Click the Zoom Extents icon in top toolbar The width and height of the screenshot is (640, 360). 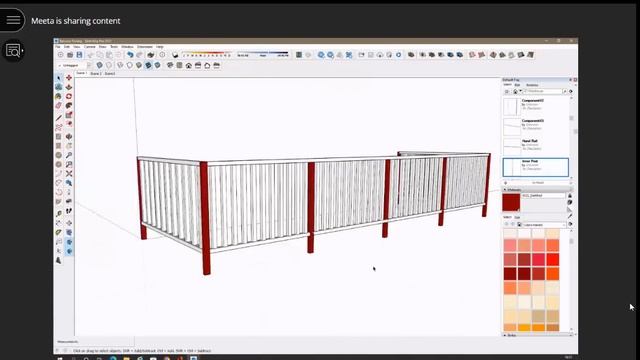point(349,55)
